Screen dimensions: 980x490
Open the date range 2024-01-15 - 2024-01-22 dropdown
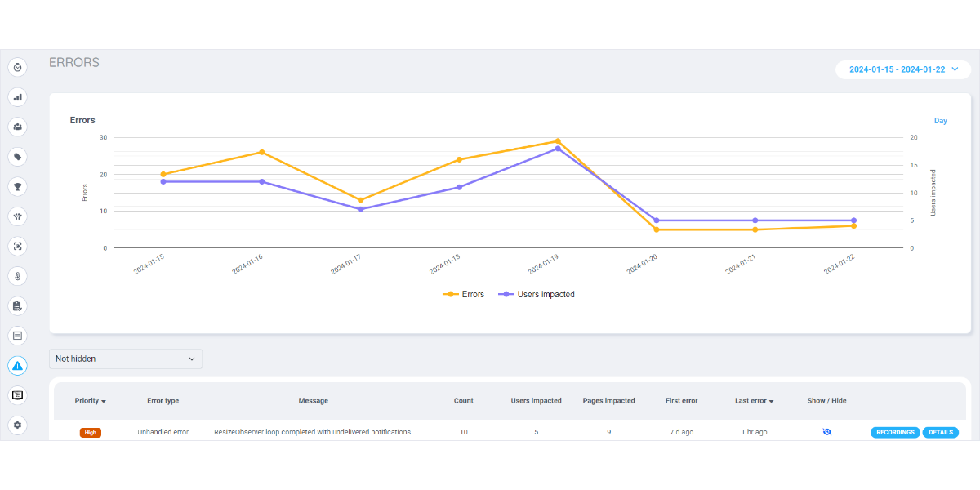pyautogui.click(x=902, y=69)
